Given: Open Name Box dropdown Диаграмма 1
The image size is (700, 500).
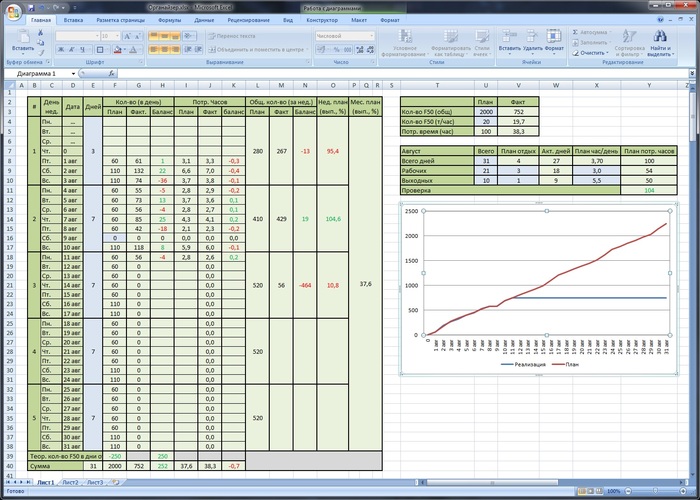Looking at the screenshot, I should (73, 74).
